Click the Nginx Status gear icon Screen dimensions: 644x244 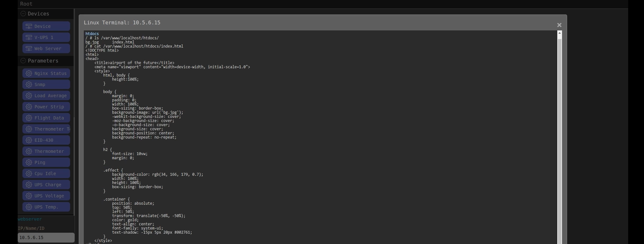[x=29, y=73]
